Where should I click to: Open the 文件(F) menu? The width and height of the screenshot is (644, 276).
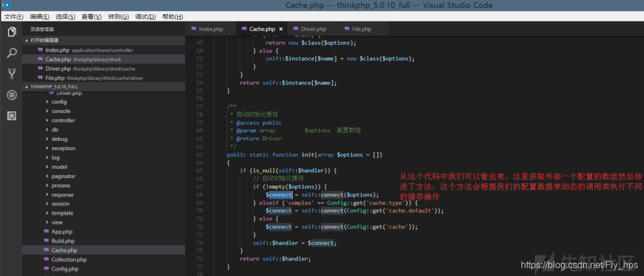[14, 17]
